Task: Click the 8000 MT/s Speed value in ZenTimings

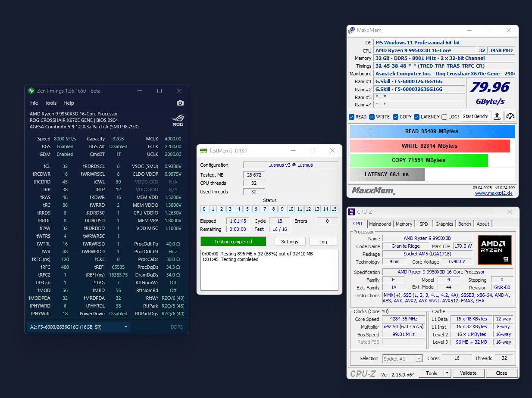Action: tap(65, 139)
